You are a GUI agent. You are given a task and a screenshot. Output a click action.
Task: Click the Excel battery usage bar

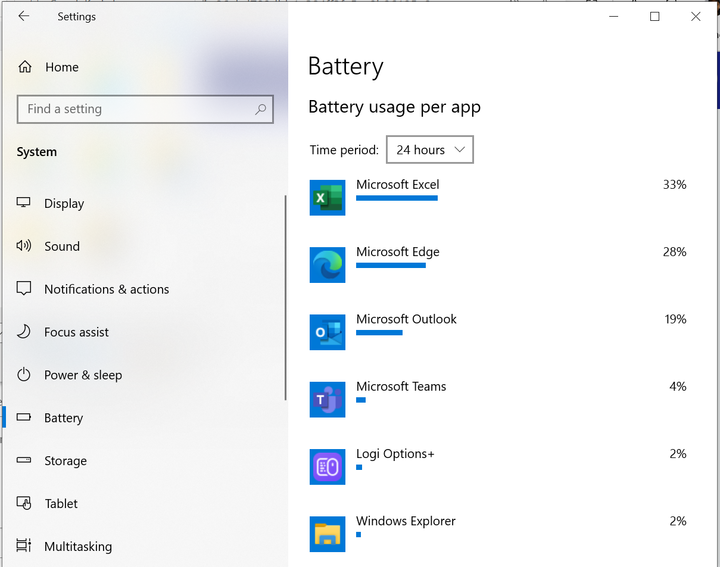397,198
